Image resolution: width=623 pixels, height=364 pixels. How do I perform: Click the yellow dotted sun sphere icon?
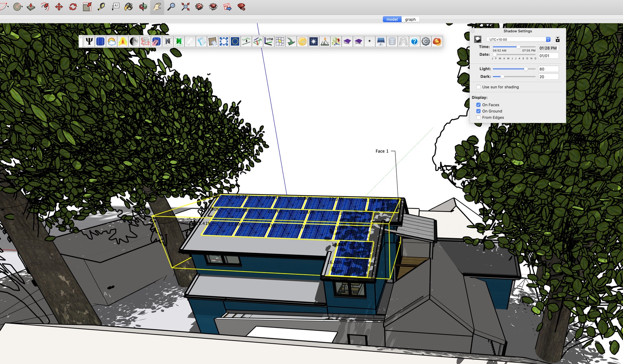[x=302, y=41]
